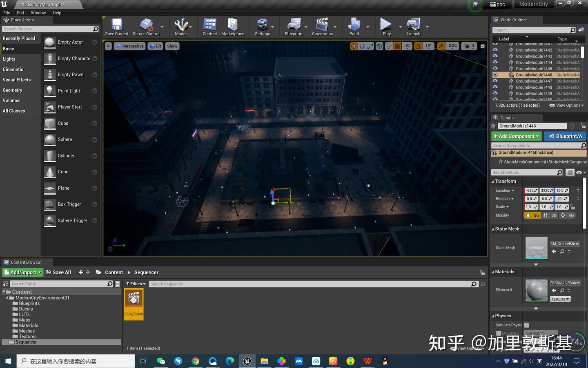Toggle grid snapping in the viewport toolbar
588x368 pixels.
coord(397,46)
